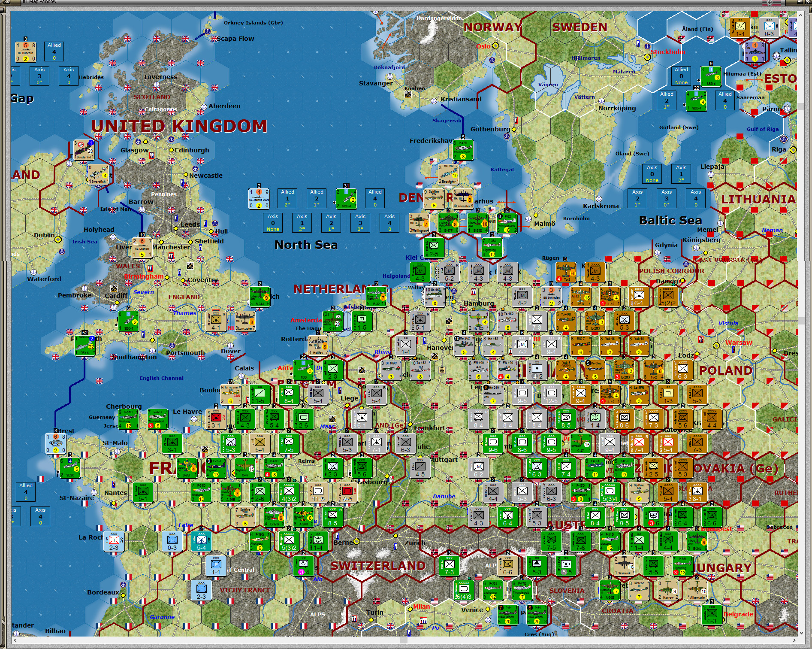Viewport: 812px width, 649px height.
Task: Select the Bornholm island label
Action: click(x=576, y=218)
